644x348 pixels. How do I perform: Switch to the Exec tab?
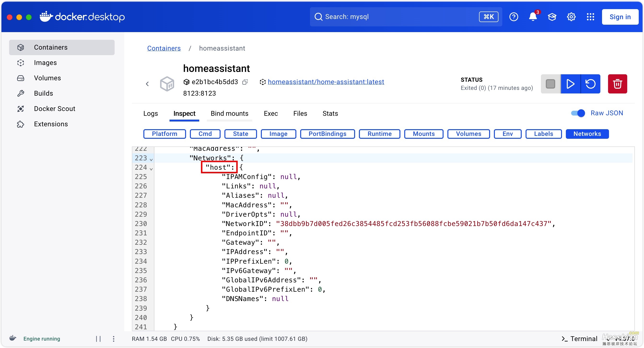[271, 113]
